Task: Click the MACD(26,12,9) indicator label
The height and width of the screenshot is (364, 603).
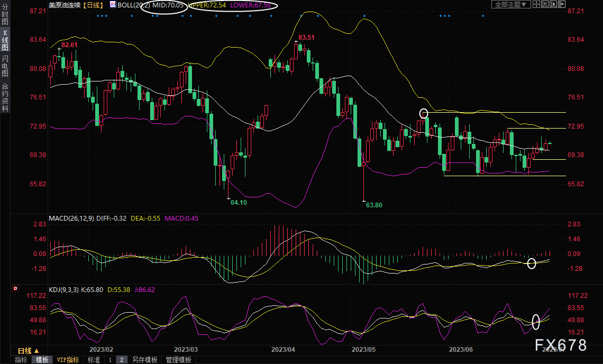Action: 71,218
